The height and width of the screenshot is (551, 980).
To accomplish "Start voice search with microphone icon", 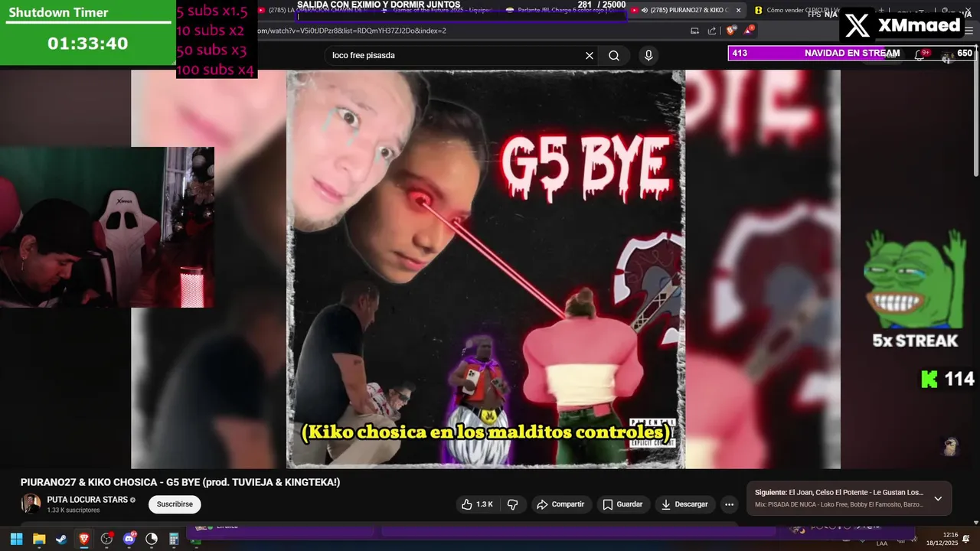I will (648, 55).
